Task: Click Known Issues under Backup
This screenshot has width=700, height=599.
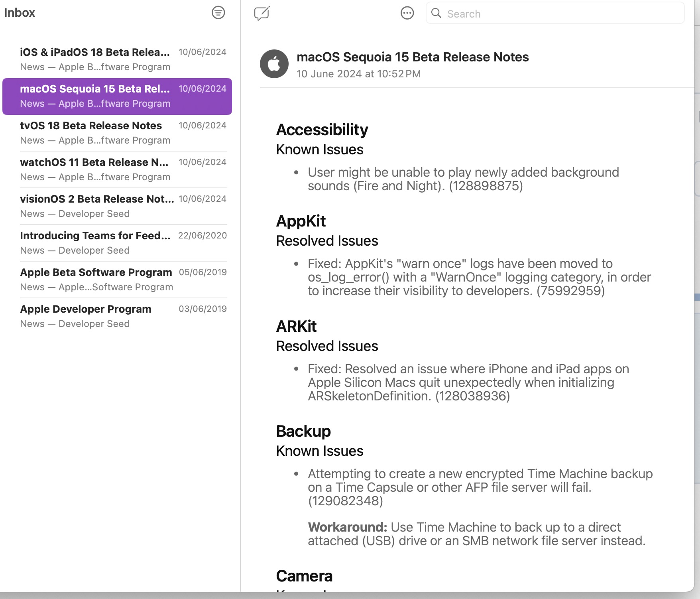Action: click(x=320, y=451)
